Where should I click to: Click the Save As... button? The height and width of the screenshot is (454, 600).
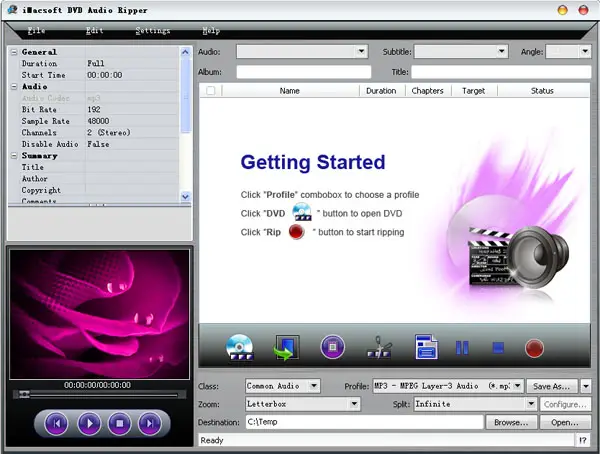(x=552, y=386)
